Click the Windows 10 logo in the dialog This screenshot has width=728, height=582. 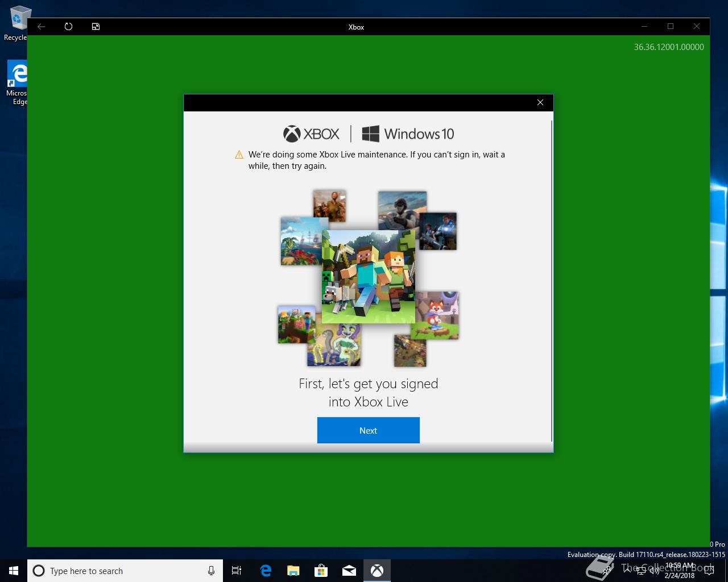coord(408,134)
